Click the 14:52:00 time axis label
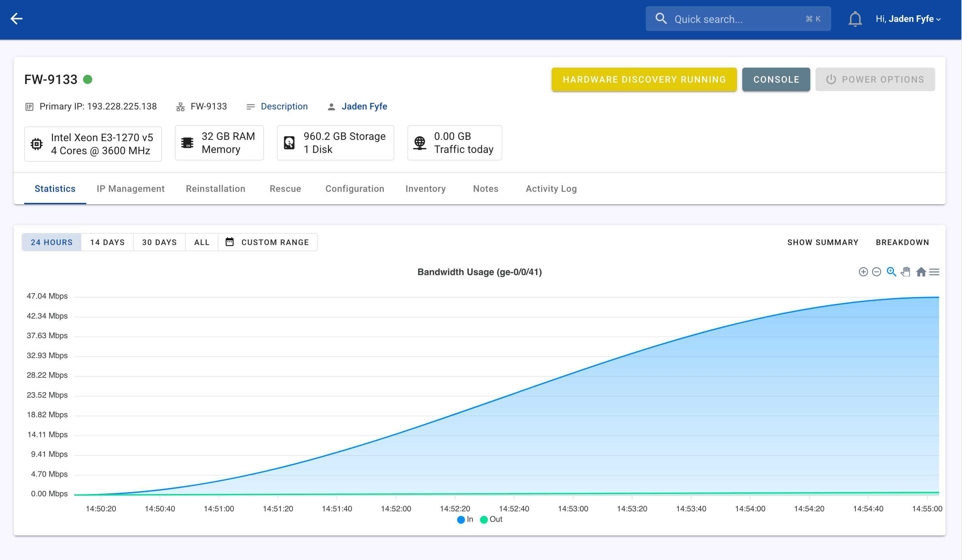 point(396,508)
